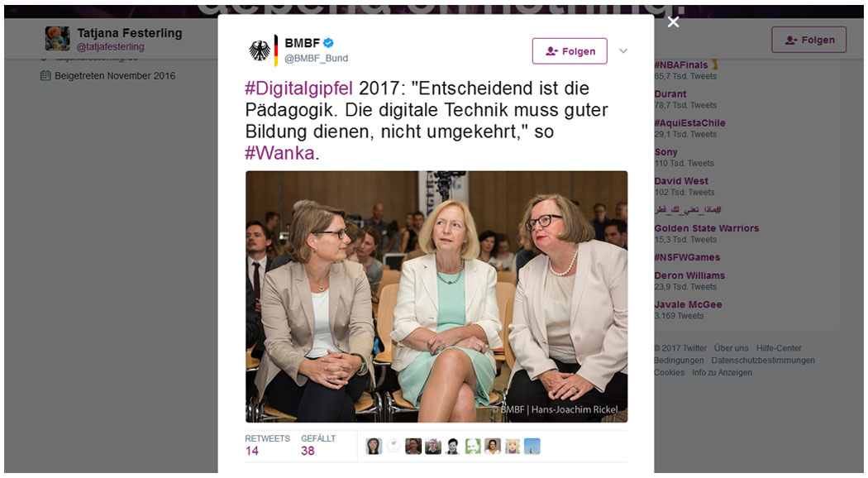Image resolution: width=868 pixels, height=478 pixels.
Task: Open the @BMBF_Bund handle profile
Action: pyautogui.click(x=316, y=58)
